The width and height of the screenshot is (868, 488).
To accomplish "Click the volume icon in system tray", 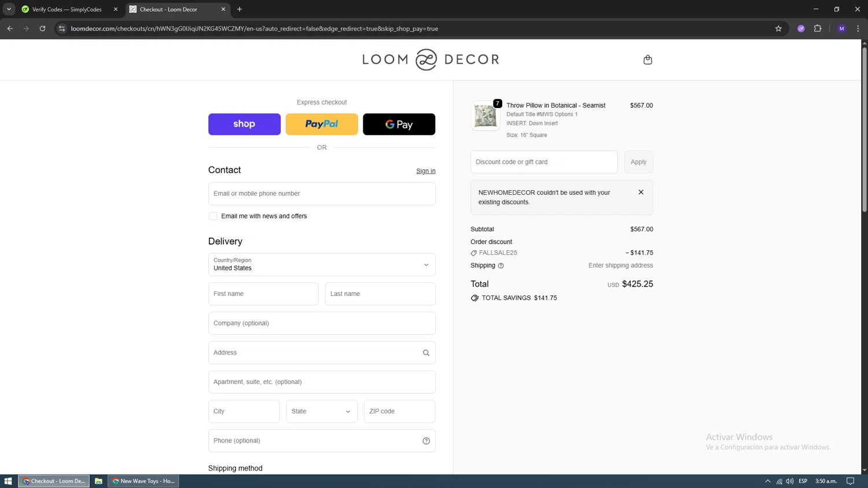I will pyautogui.click(x=790, y=481).
